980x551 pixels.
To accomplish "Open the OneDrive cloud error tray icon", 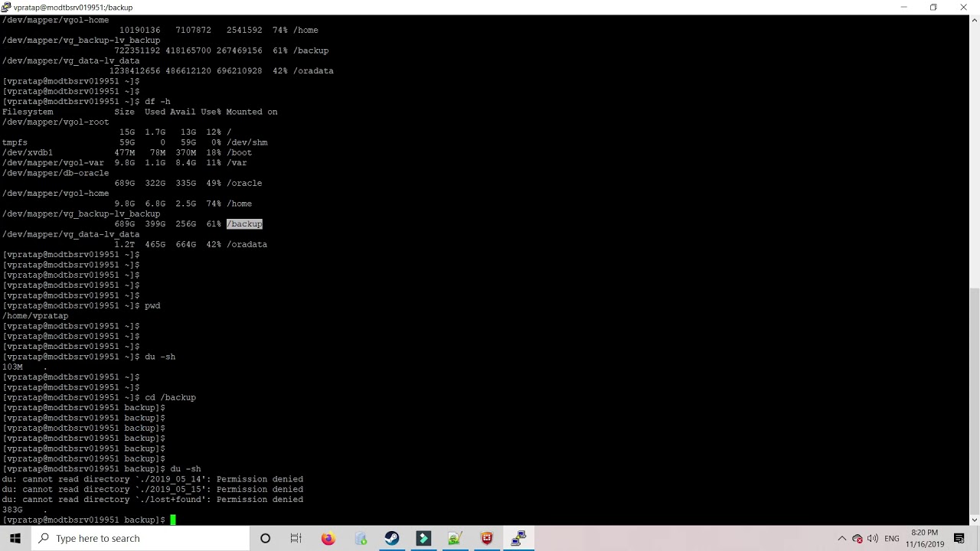I will tap(857, 538).
